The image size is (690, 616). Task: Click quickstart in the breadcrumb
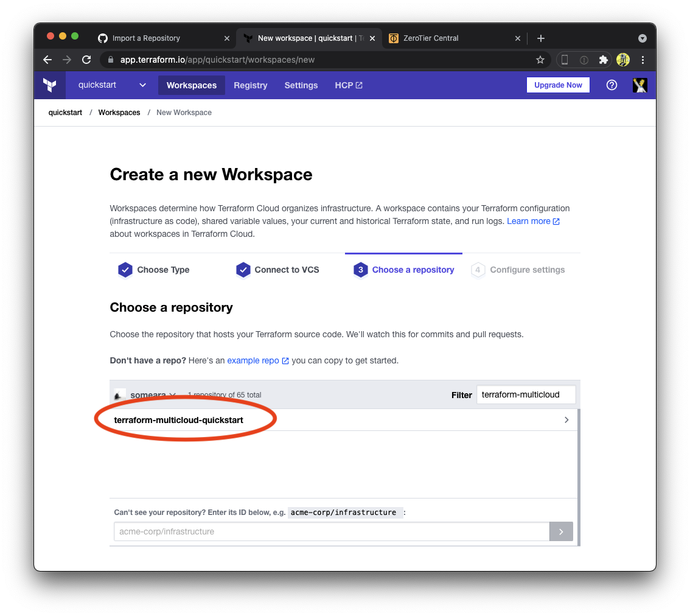point(65,112)
